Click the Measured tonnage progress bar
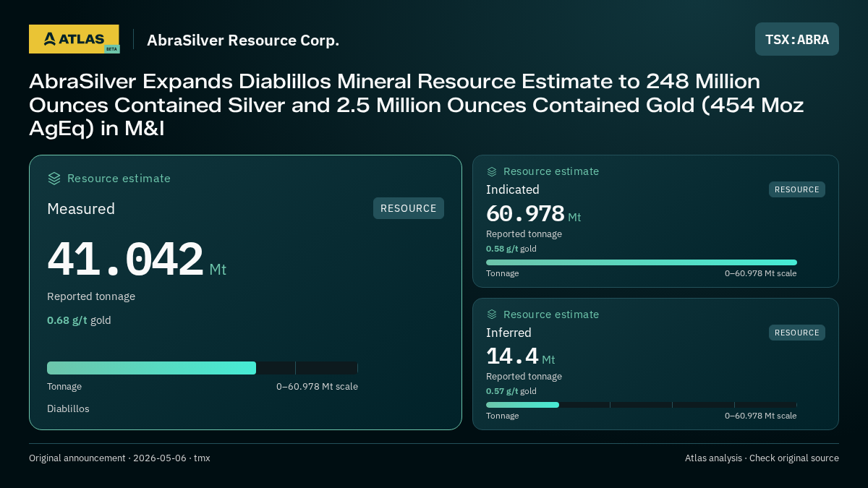The width and height of the screenshot is (868, 488). tap(203, 368)
